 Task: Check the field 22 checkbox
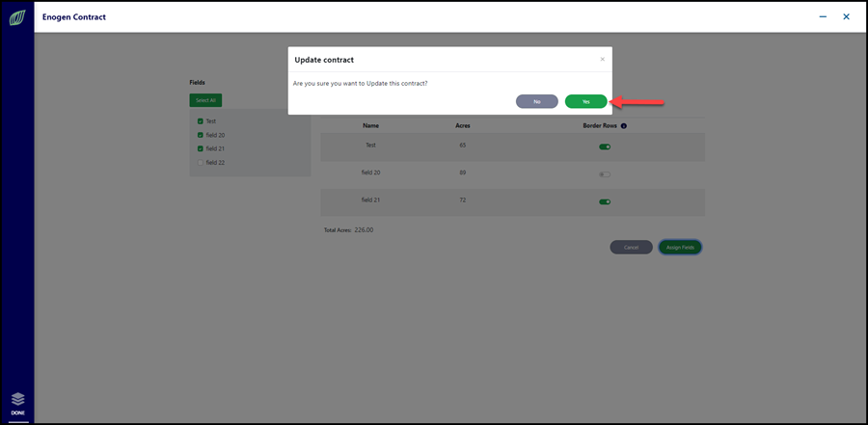pyautogui.click(x=201, y=163)
